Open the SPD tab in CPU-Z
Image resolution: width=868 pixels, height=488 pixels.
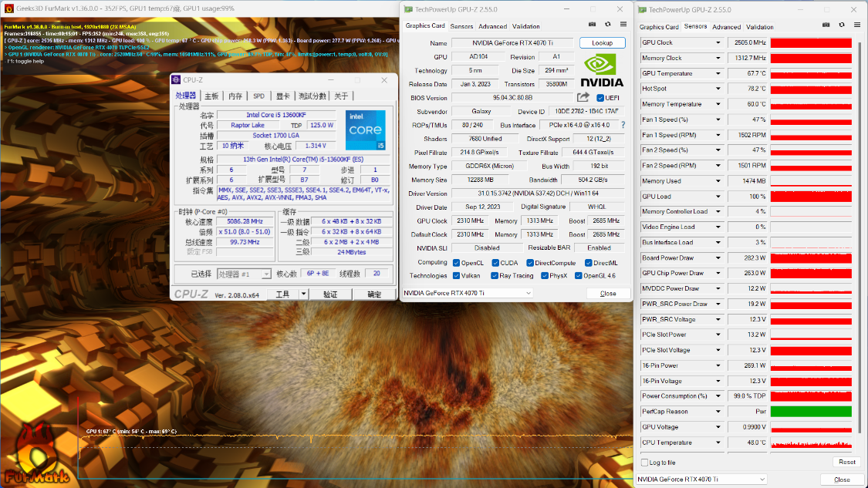tap(258, 96)
